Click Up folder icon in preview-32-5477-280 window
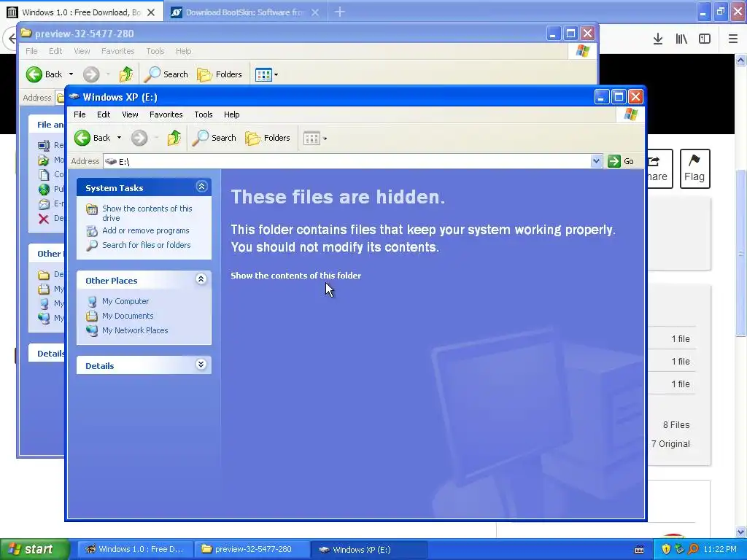Image resolution: width=747 pixels, height=560 pixels. (x=125, y=74)
